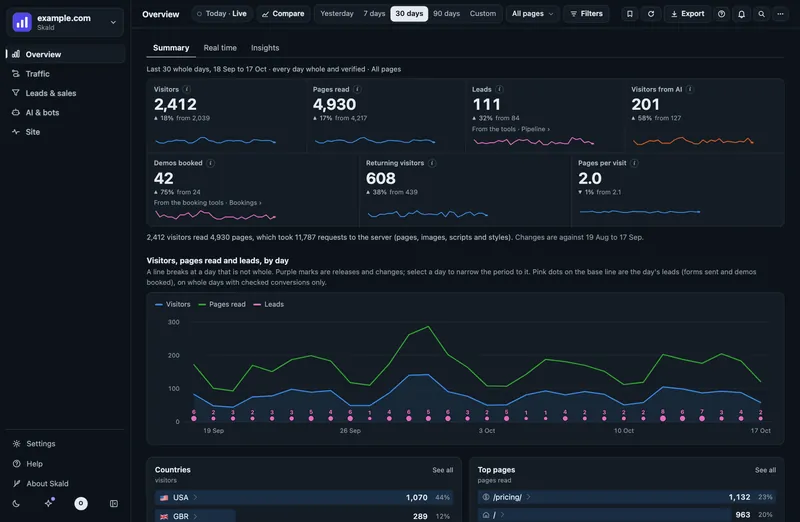Click the Site pulse sidebar icon

16,132
